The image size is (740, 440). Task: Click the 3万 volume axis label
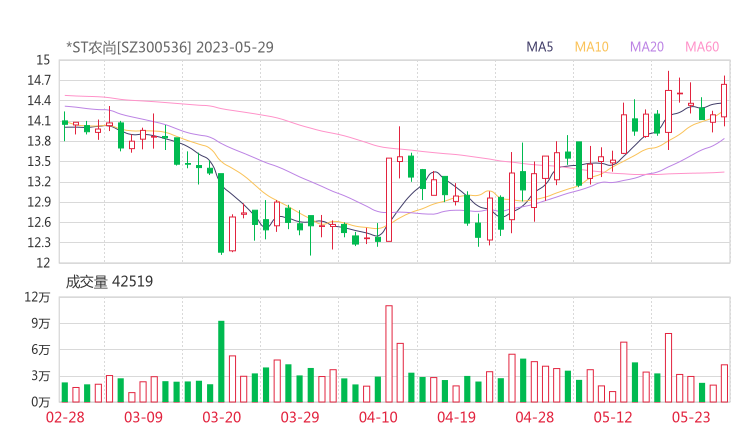(41, 376)
